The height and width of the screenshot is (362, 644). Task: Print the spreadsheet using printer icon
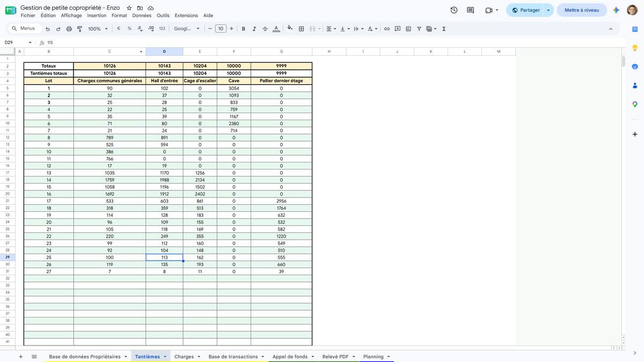coord(69,29)
